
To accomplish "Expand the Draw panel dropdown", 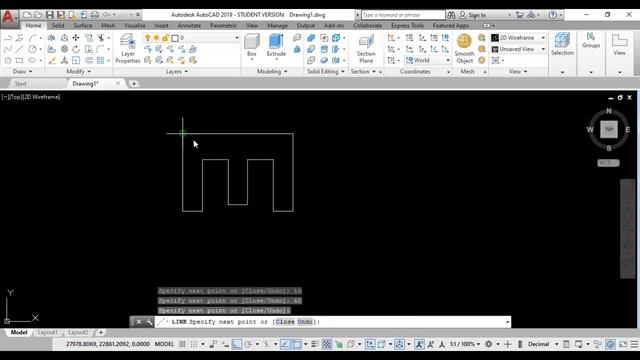I will click(22, 71).
